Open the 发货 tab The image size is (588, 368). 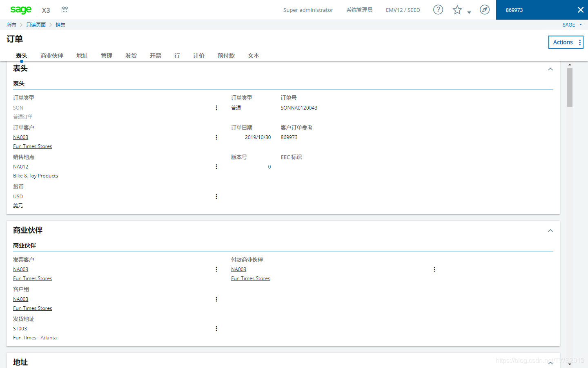[131, 56]
